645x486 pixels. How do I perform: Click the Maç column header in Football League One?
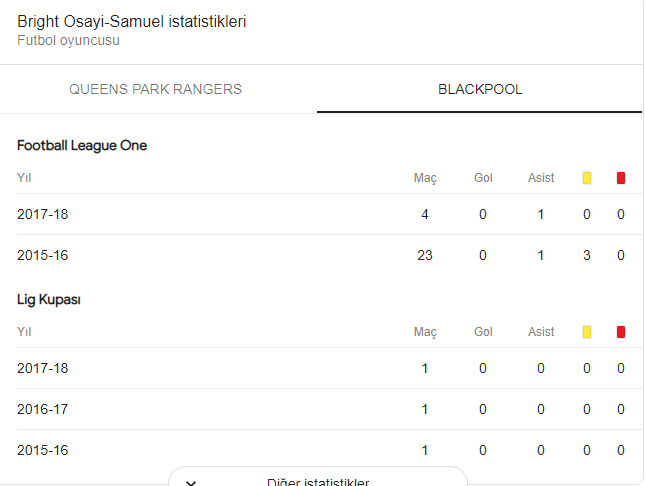(425, 178)
